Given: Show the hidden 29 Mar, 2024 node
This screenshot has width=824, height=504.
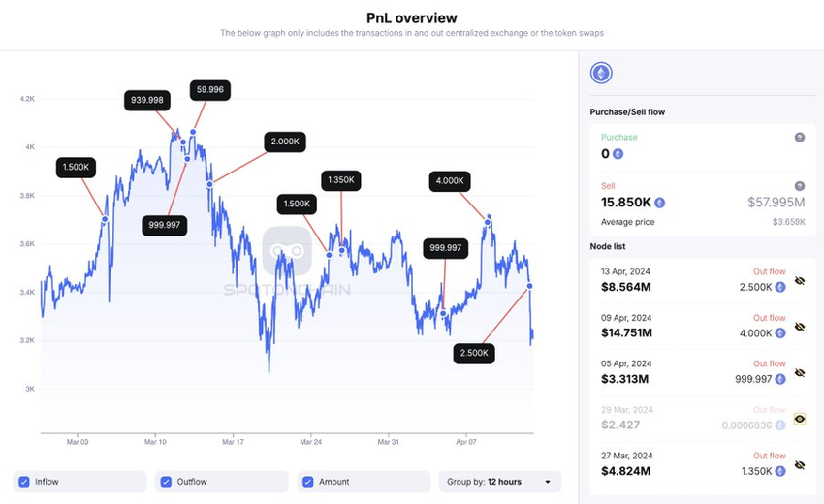Looking at the screenshot, I should pyautogui.click(x=800, y=419).
